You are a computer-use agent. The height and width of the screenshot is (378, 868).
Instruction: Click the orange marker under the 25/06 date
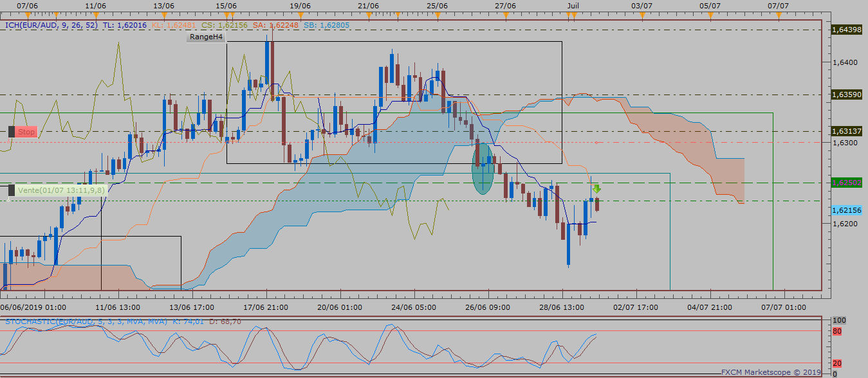(x=438, y=14)
